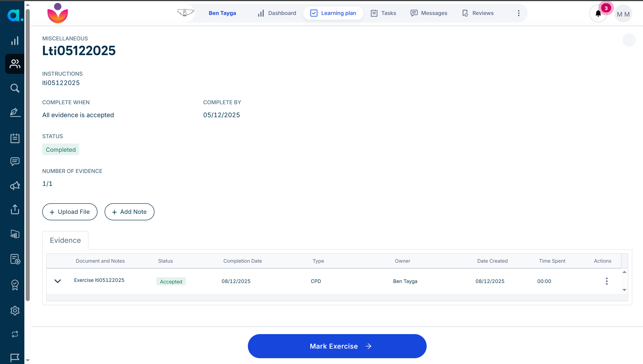Open actions menu for evidence row
Screen dimensions: 643x364
click(606, 281)
